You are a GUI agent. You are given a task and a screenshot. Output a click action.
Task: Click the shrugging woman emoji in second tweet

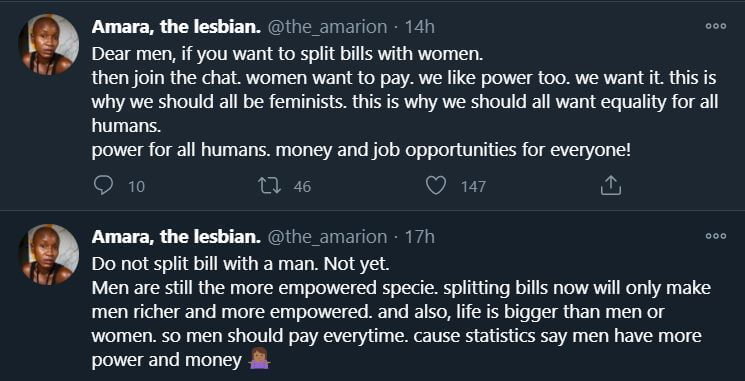coord(259,360)
